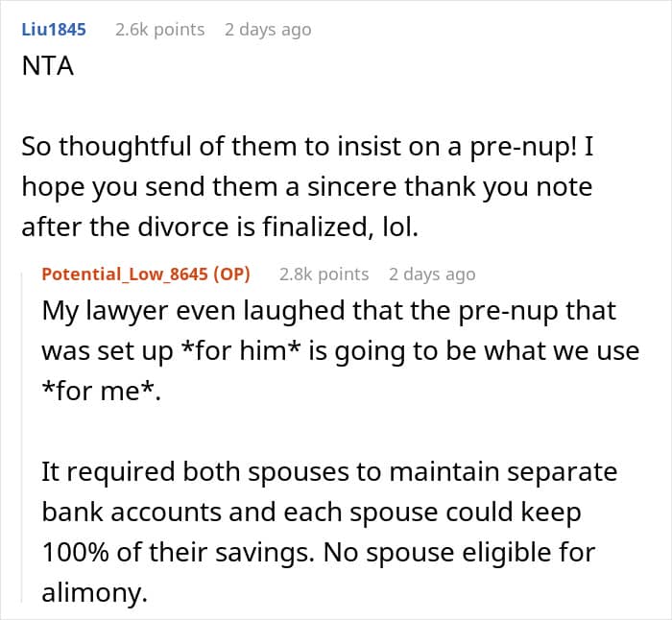Image resolution: width=672 pixels, height=620 pixels.
Task: Click the line starting "My lawyer even laughed"
Action: (328, 311)
